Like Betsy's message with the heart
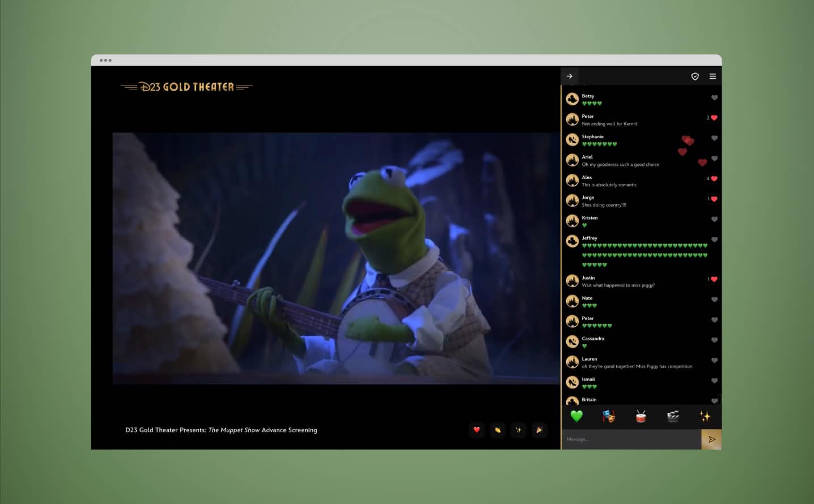 pos(714,97)
